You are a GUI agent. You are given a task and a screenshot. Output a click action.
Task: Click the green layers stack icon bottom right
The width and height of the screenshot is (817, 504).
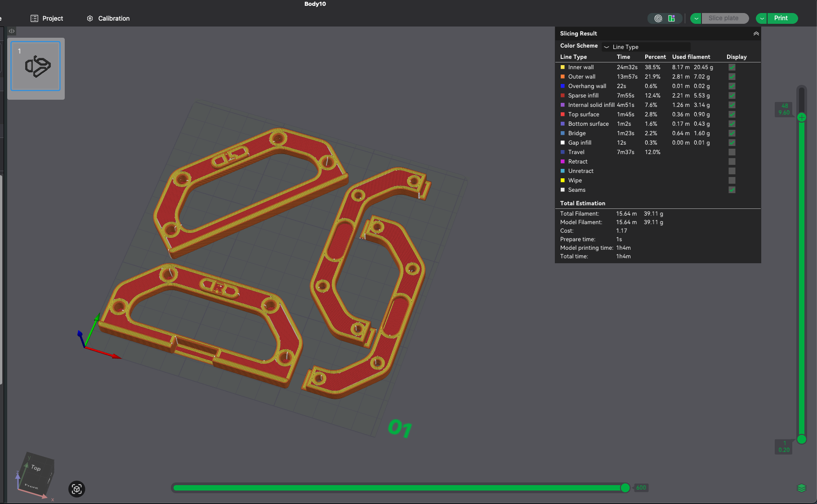tap(801, 488)
